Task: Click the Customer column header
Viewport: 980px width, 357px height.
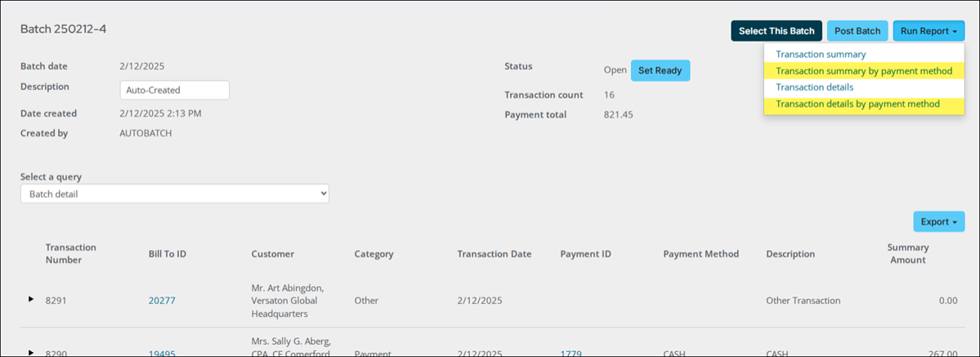Action: [272, 254]
